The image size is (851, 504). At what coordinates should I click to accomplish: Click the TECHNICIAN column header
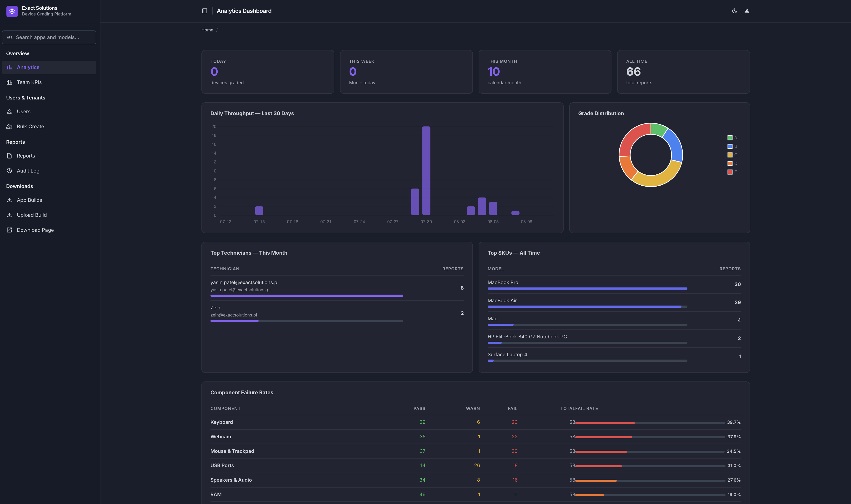225,269
